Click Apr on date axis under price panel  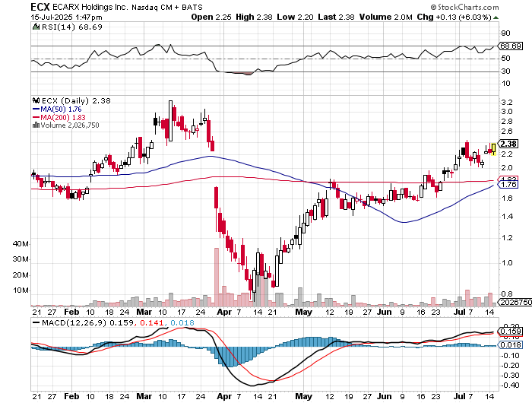[x=224, y=312]
